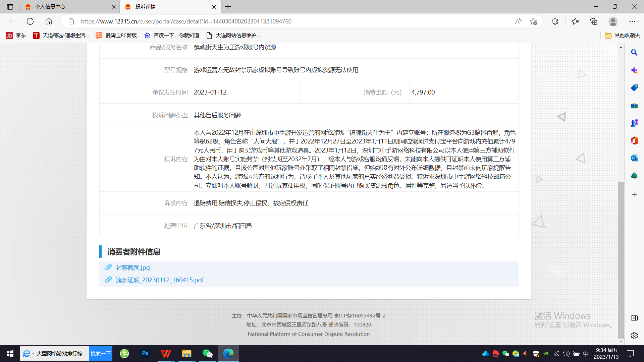The image size is (644, 362).
Task: Open the Edge sidebar Search icon
Action: [634, 53]
